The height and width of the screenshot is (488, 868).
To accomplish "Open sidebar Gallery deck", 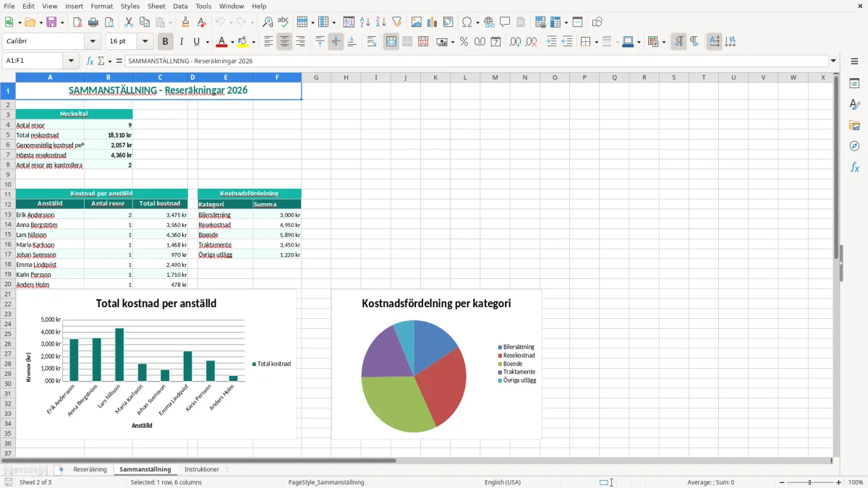I will [855, 125].
